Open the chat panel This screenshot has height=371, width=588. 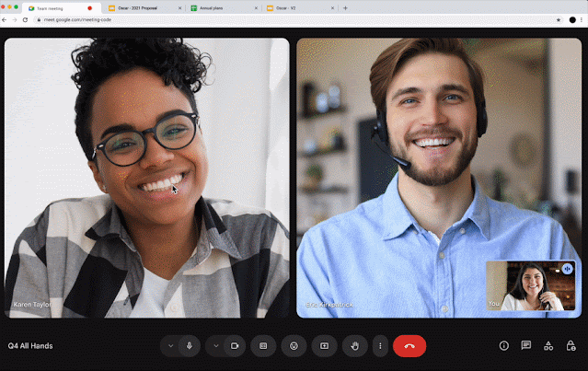click(x=526, y=346)
